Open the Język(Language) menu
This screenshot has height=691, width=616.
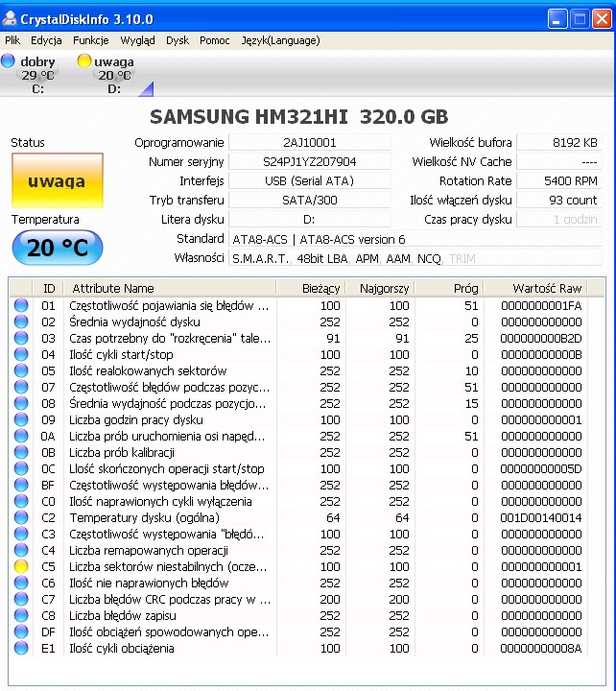[x=281, y=40]
